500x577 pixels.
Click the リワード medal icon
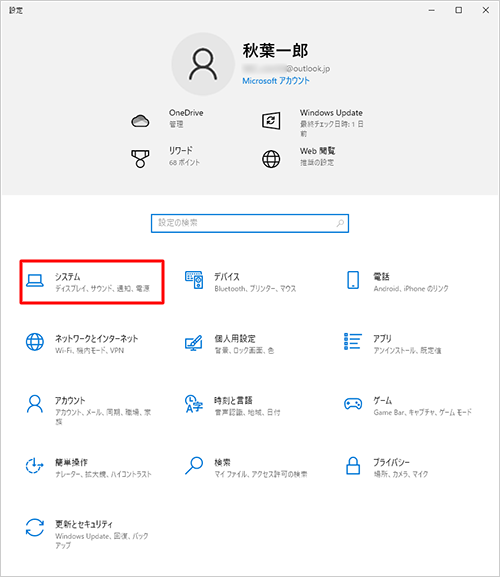coord(140,158)
